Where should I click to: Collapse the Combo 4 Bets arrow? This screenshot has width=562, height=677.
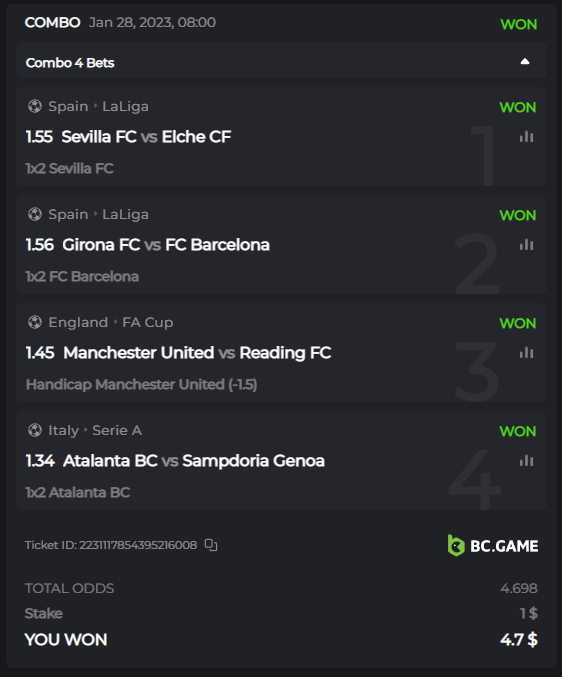525,61
